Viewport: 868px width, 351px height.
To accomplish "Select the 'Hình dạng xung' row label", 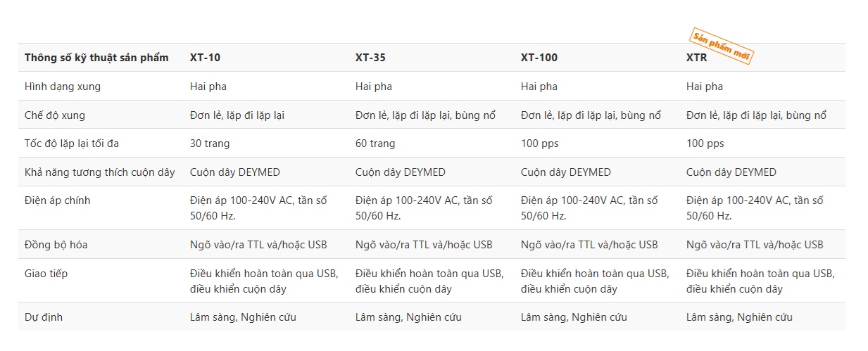I will [x=63, y=87].
